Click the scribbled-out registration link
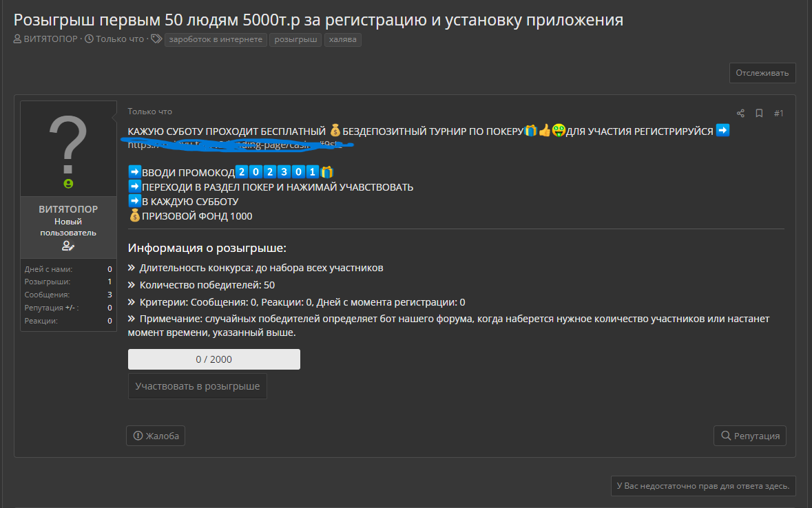Image resolution: width=812 pixels, height=508 pixels. tap(236, 145)
